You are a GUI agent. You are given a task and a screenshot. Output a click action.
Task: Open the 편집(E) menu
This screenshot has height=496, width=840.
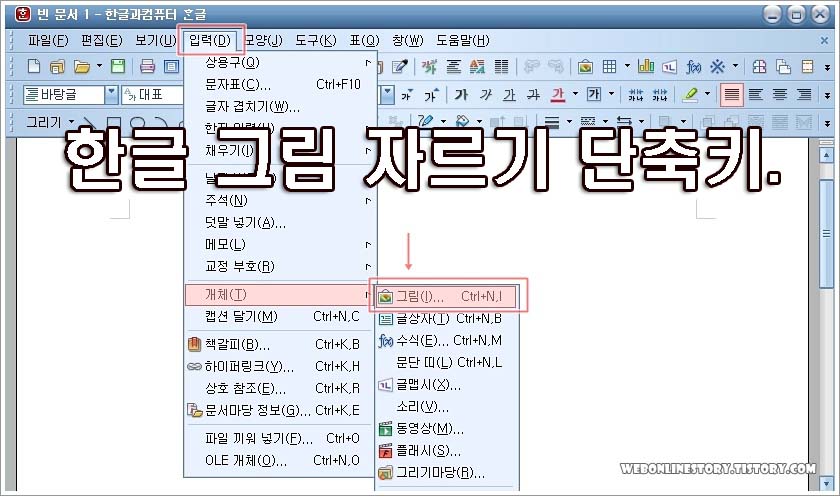click(x=101, y=41)
